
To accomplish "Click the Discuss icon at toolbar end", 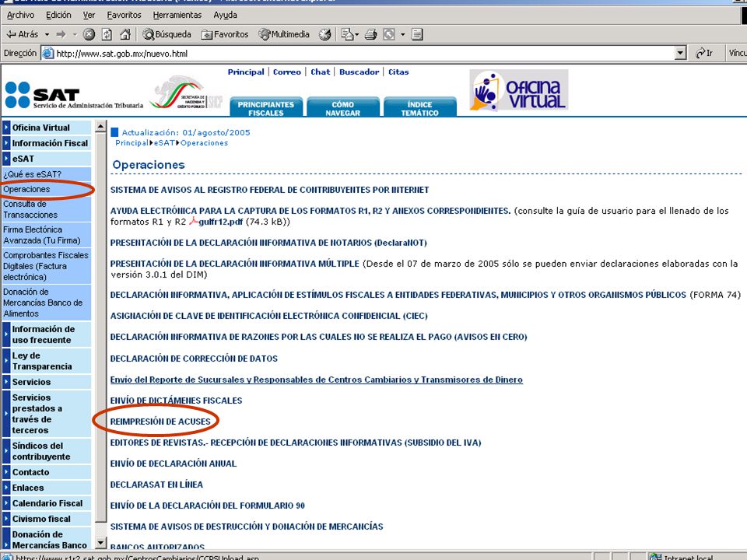I will point(417,34).
